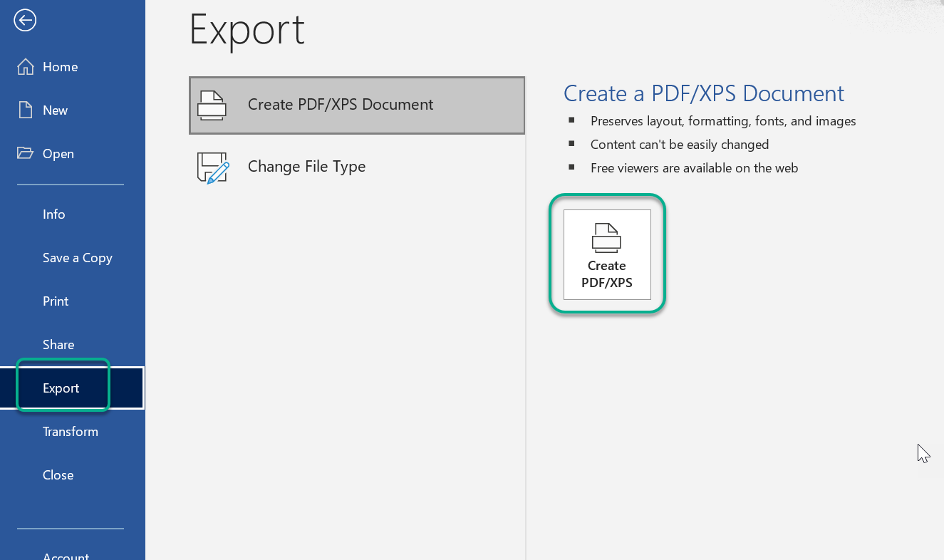Click printer icon beside Create PDF/XPS Document

click(212, 105)
